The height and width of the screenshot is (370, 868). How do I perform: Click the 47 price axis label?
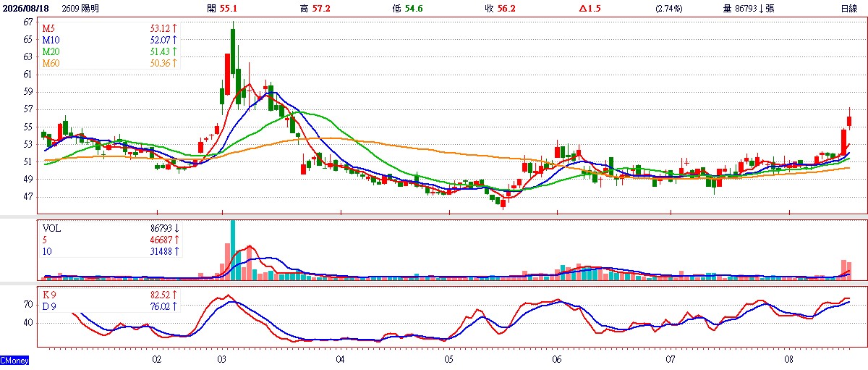(x=27, y=197)
